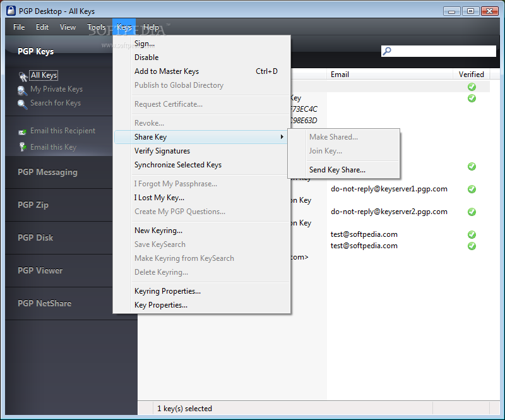Click the Email this Recipient envelope icon
This screenshot has height=420, width=505.
point(22,131)
